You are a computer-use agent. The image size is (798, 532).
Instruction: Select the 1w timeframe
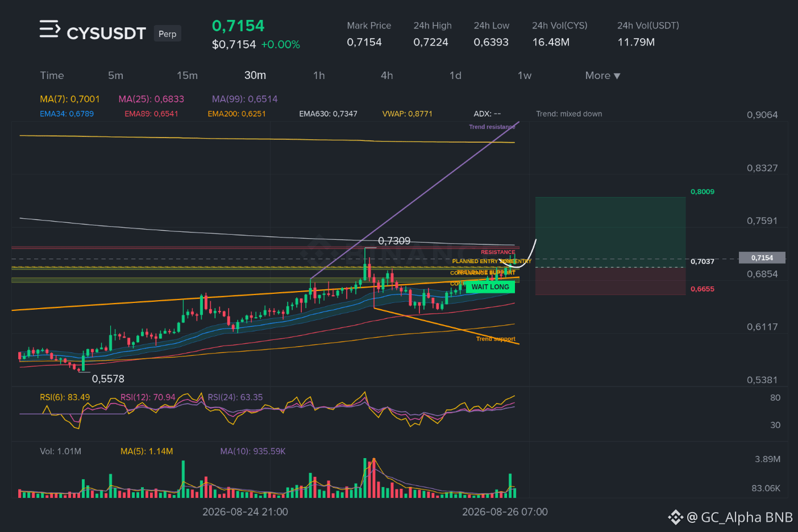(524, 76)
